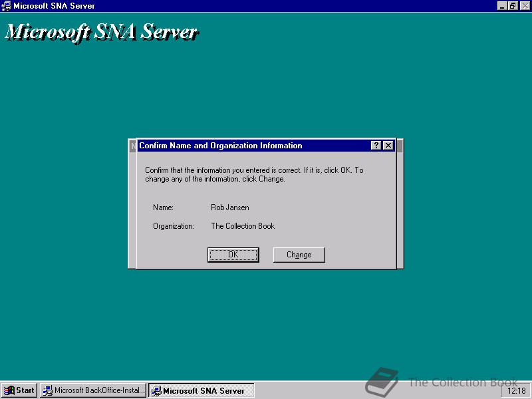Image resolution: width=532 pixels, height=399 pixels.
Task: Restore down the Microsoft SNA Server window
Action: click(x=513, y=6)
